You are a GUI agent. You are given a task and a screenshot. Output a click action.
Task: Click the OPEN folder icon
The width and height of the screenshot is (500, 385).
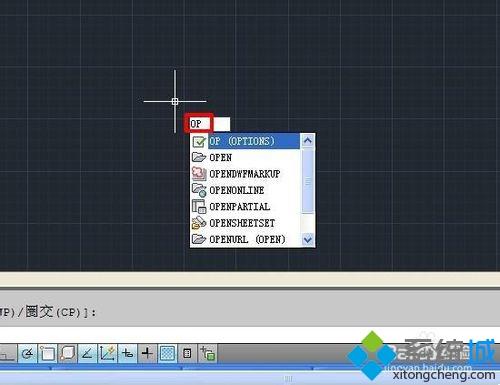pos(199,157)
